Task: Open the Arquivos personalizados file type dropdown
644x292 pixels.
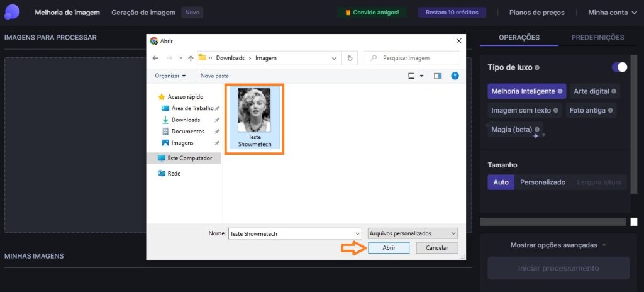Action: [x=413, y=233]
